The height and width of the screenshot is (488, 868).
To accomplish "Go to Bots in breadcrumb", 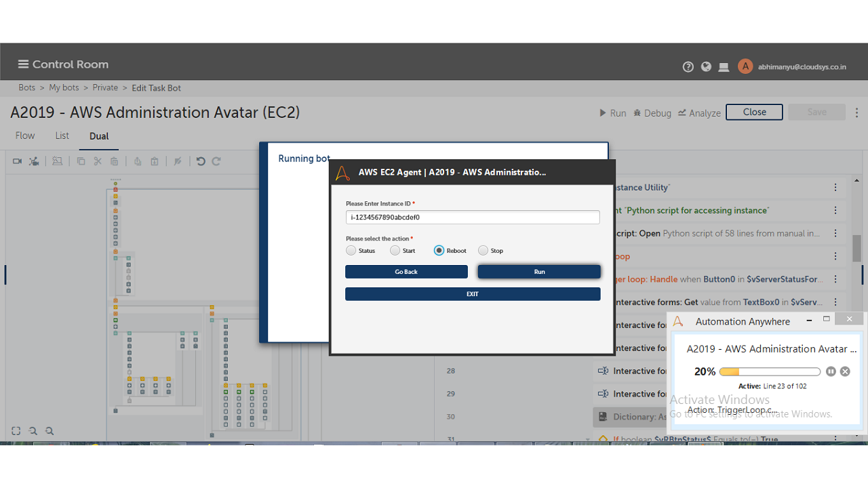I will [x=27, y=87].
